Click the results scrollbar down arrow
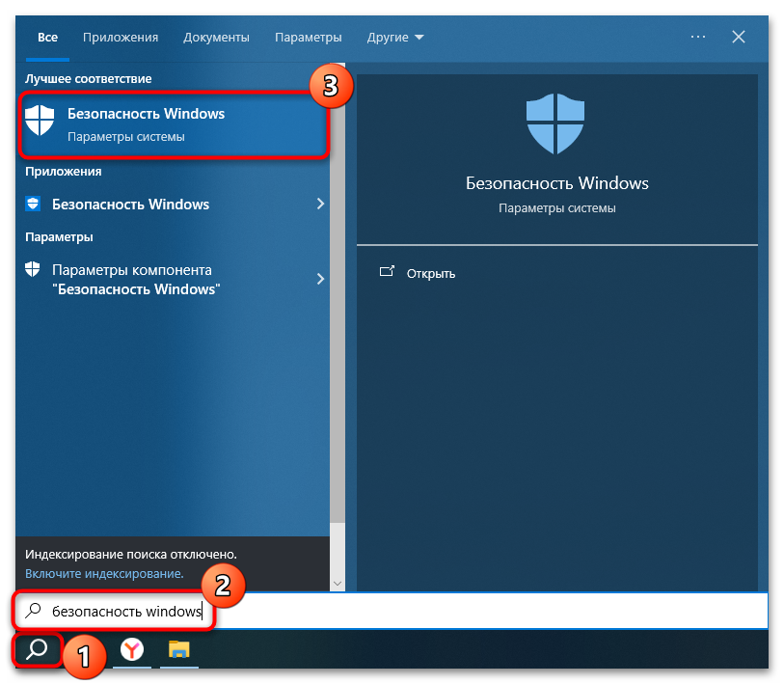Viewport: 784px width, 684px height. pyautogui.click(x=338, y=584)
